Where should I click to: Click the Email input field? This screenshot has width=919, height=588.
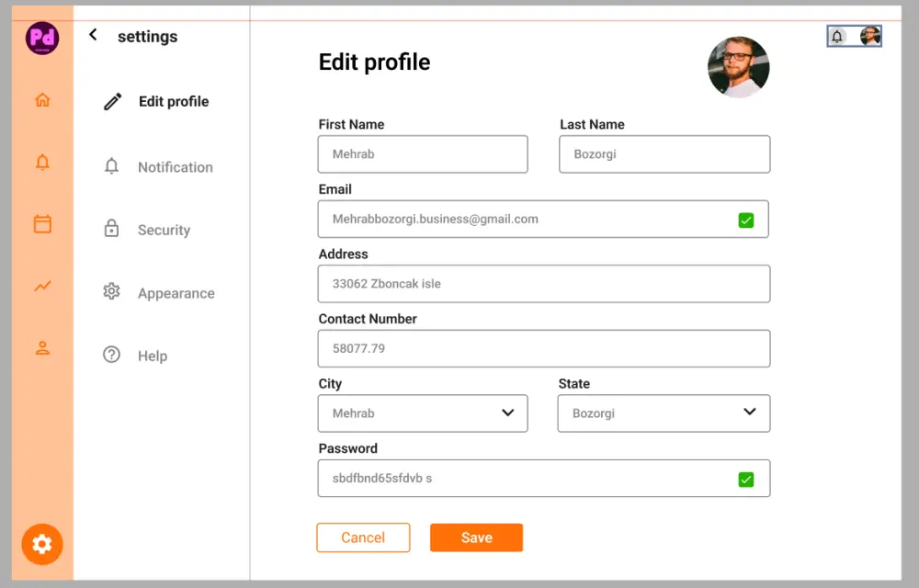point(543,219)
